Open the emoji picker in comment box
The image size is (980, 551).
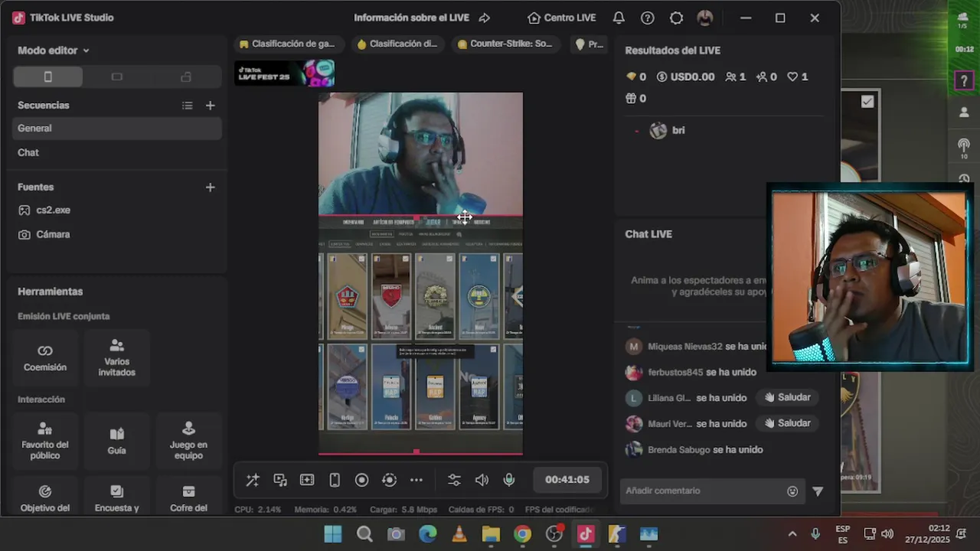[792, 491]
